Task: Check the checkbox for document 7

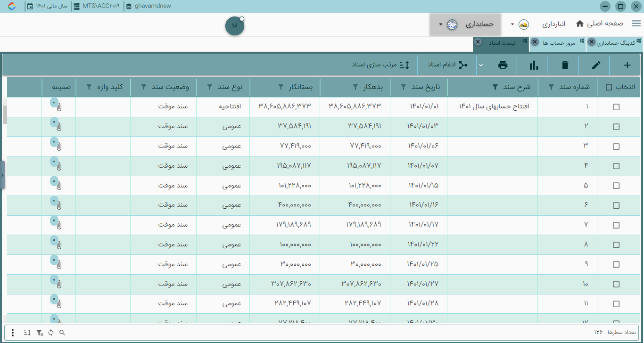Action: pyautogui.click(x=616, y=225)
